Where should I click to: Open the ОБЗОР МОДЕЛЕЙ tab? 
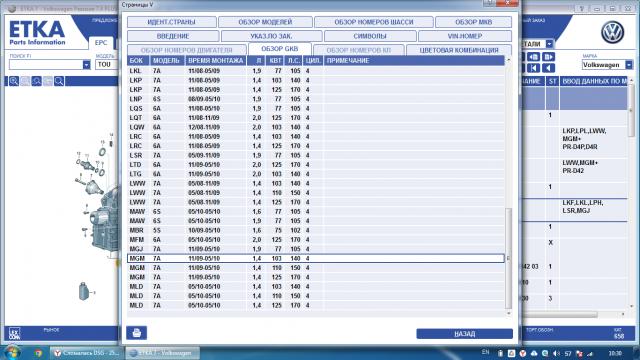[x=265, y=22]
